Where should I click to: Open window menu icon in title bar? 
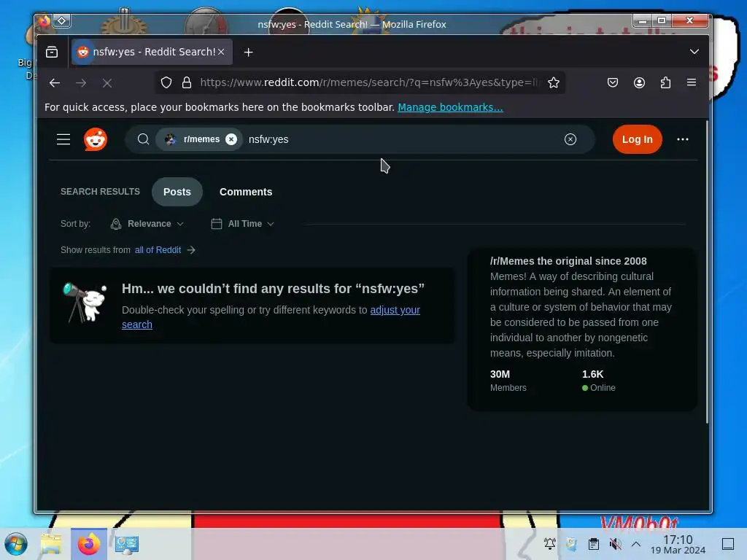point(44,21)
